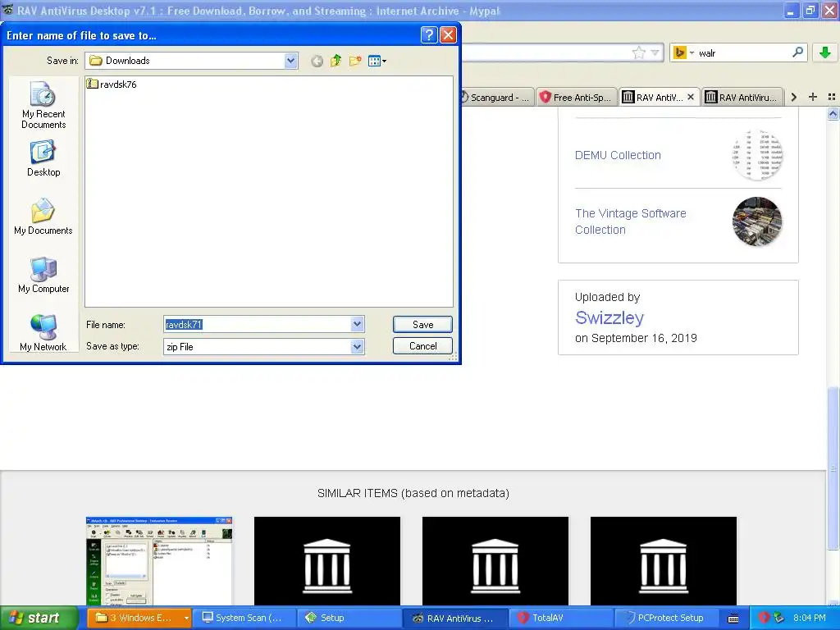The height and width of the screenshot is (630, 840).
Task: Close the save dialog with the X
Action: (448, 35)
